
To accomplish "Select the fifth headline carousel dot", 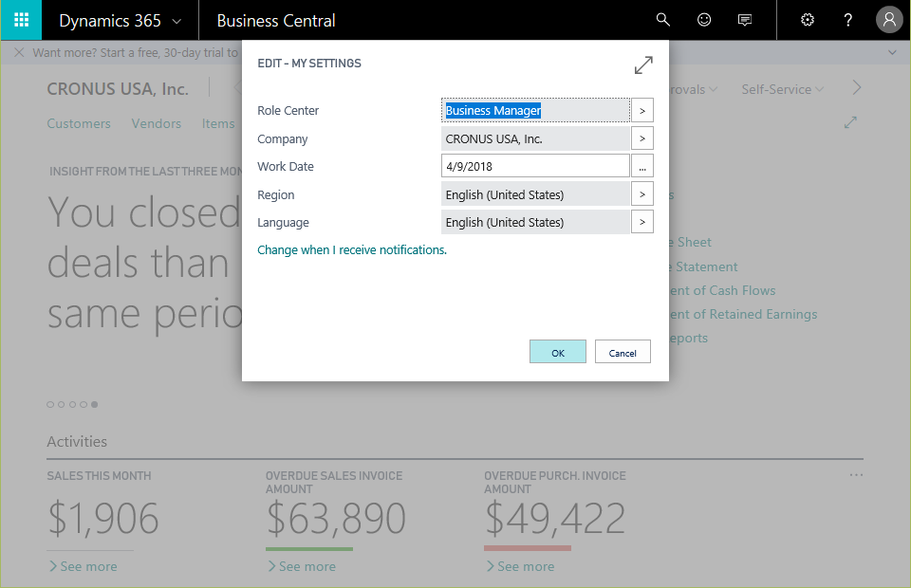I will 94,405.
